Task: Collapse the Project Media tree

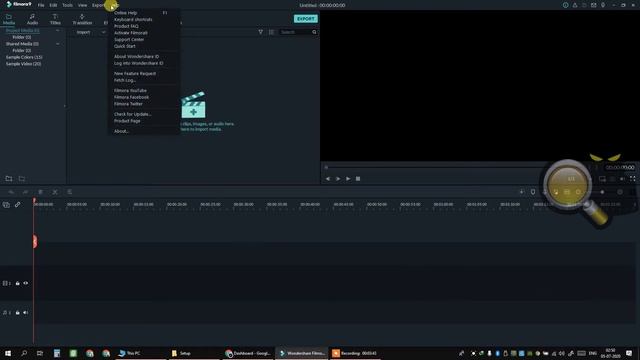Action: click(x=58, y=31)
